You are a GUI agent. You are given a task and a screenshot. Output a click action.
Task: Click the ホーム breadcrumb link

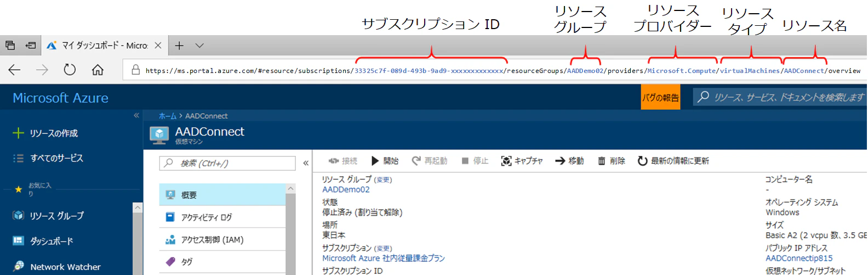(x=168, y=116)
